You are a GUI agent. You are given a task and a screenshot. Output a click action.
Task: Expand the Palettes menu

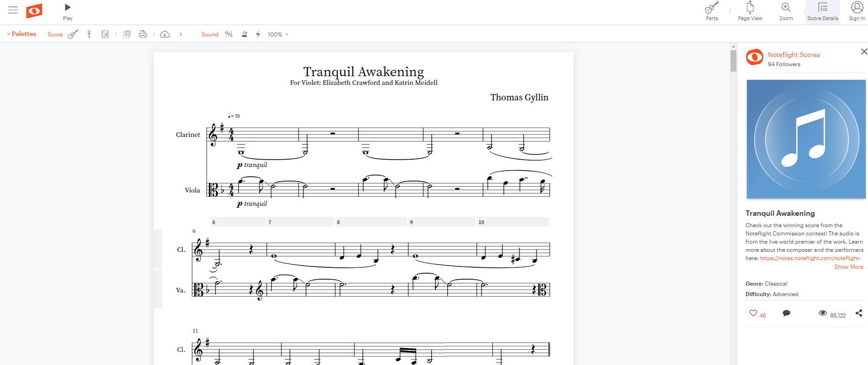pos(21,34)
